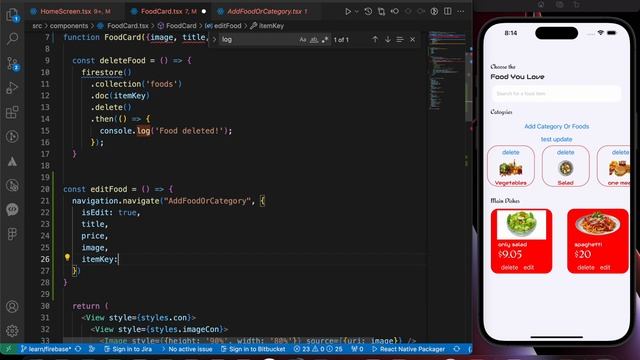This screenshot has height=360, width=640.
Task: Click 'deleteFood' on line 9
Action: coord(122,60)
